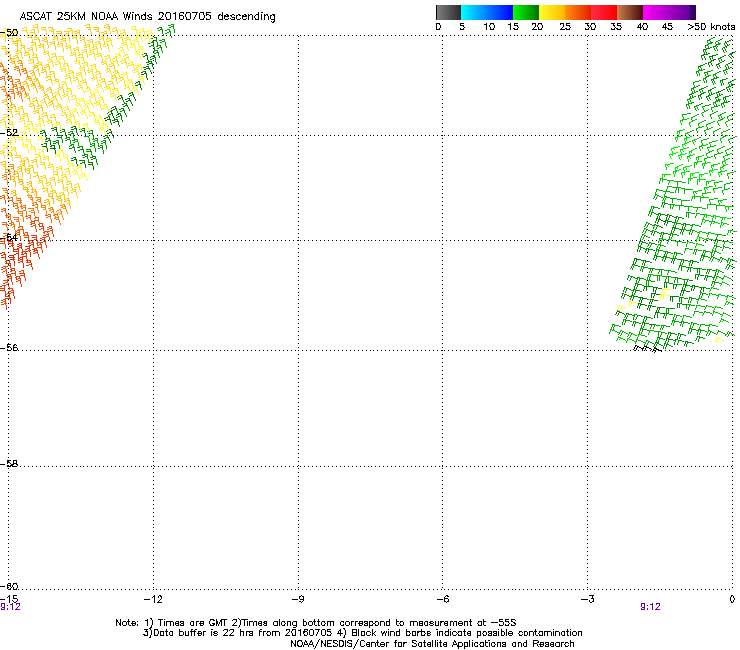Pick the gray 0-5 knots legend swatch
The height and width of the screenshot is (650, 740).
pos(448,12)
